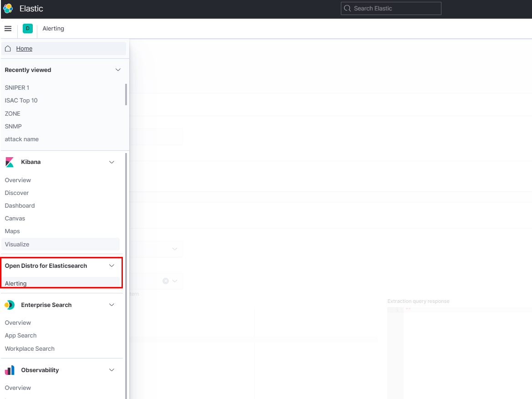Focus the Search Elastic field
This screenshot has width=532, height=399.
[x=391, y=9]
